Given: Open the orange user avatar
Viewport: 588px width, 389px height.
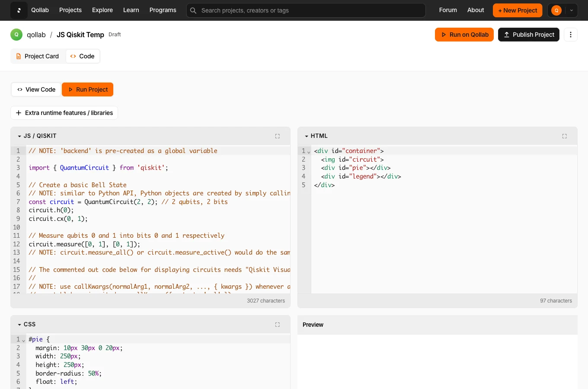Looking at the screenshot, I should pyautogui.click(x=556, y=10).
